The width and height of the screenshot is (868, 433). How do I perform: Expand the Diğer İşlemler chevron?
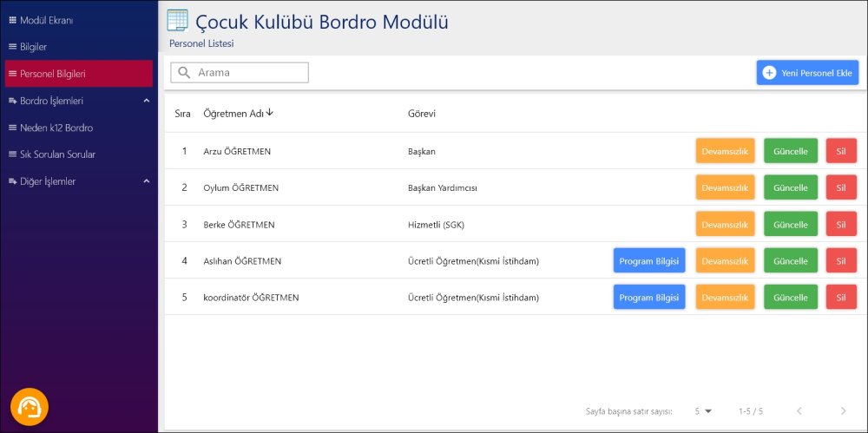pyautogui.click(x=146, y=181)
